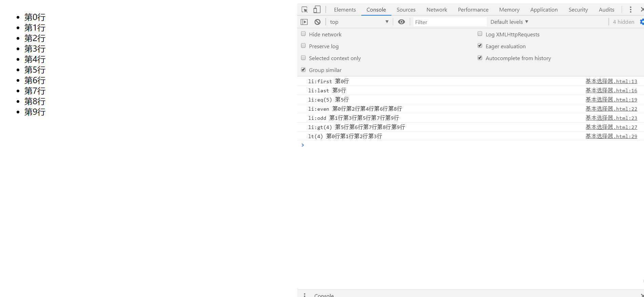Click the 第3行 list item on page

(x=35, y=49)
